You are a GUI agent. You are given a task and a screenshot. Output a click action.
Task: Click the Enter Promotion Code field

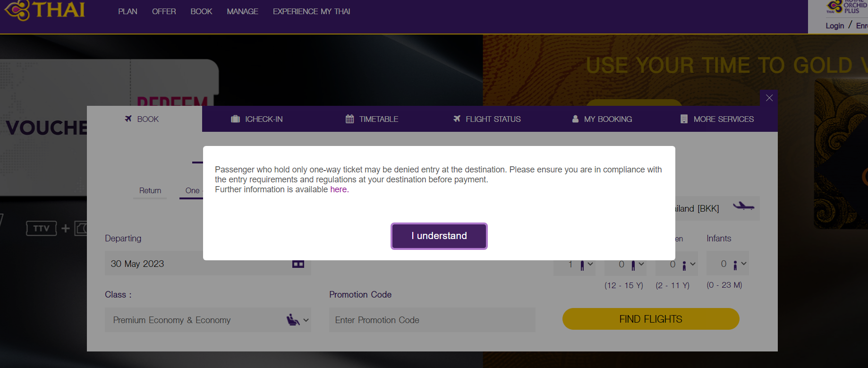432,320
